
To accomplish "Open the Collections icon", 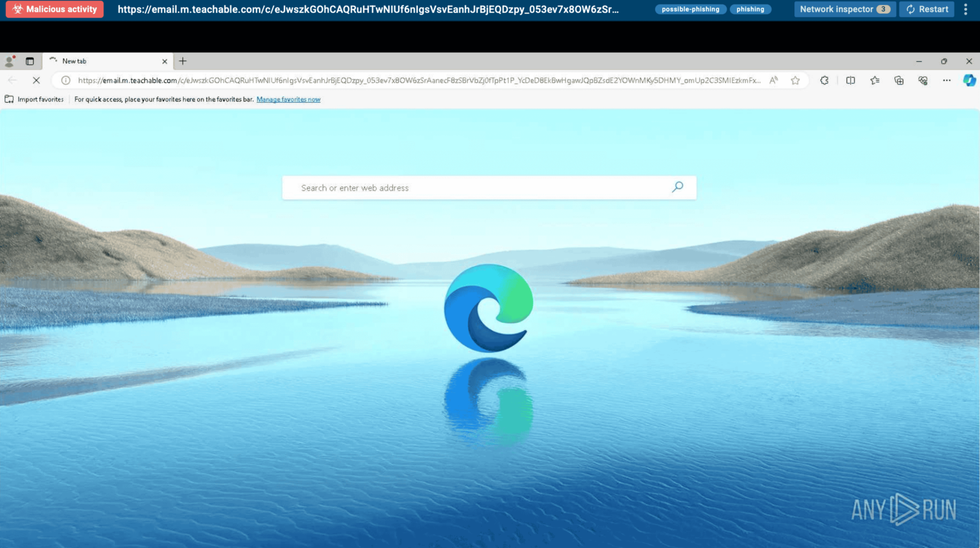I will coord(899,80).
